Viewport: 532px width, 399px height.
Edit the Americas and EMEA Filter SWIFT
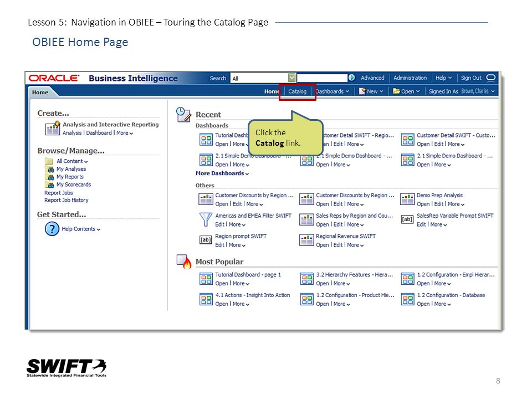219,224
